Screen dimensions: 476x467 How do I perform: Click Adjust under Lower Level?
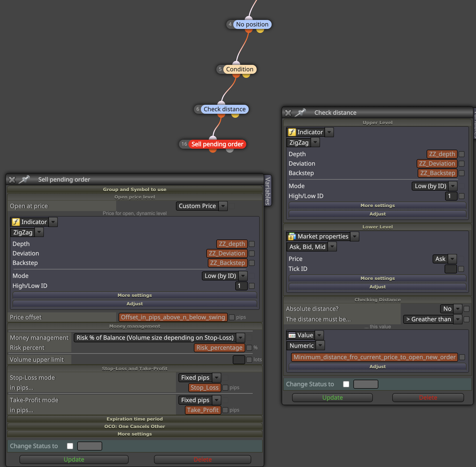[377, 287]
